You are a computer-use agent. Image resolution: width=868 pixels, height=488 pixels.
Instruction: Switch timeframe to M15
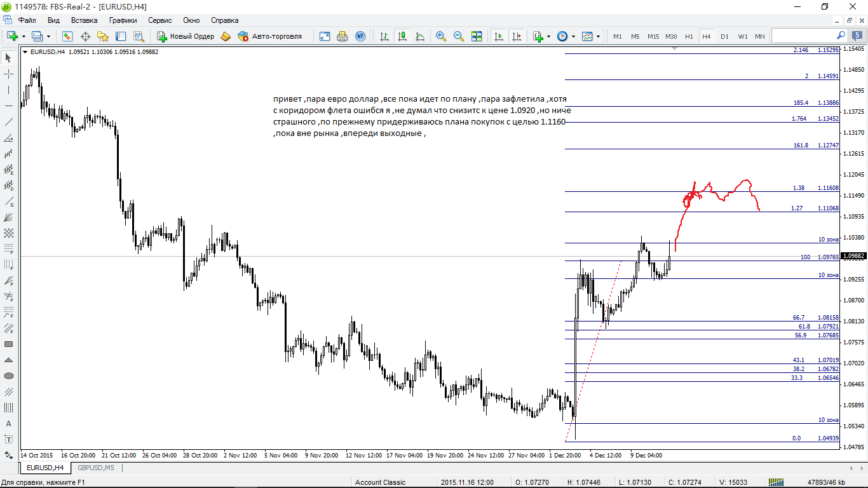pyautogui.click(x=653, y=36)
